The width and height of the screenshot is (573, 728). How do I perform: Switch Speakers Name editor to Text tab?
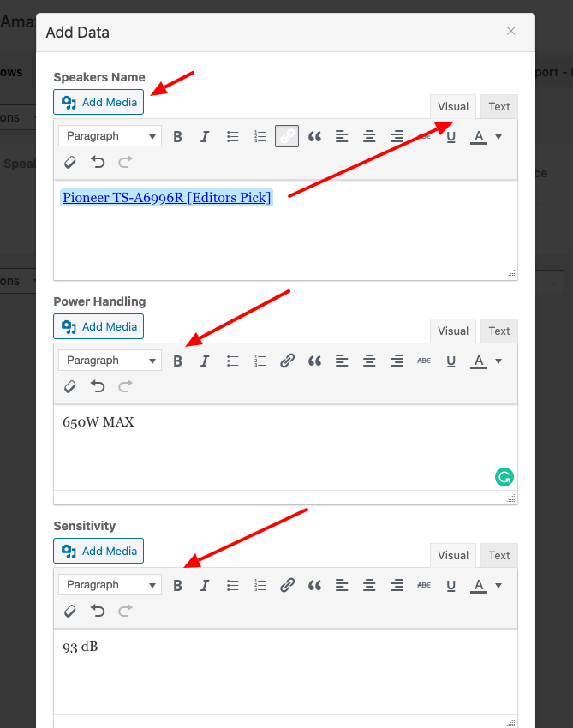[499, 107]
